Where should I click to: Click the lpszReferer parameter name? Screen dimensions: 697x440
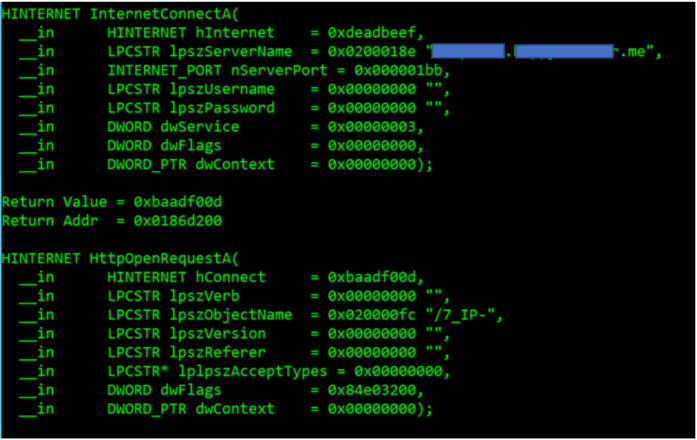[217, 352]
